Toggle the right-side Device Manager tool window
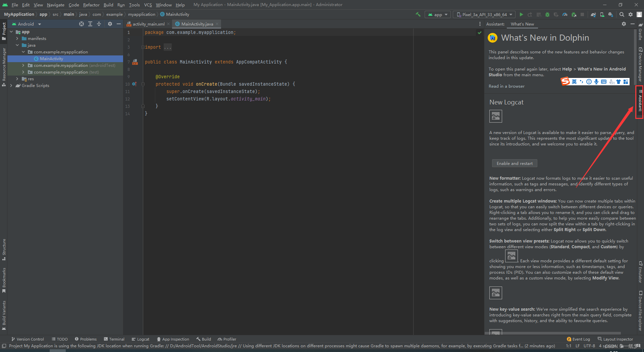 tap(640, 64)
